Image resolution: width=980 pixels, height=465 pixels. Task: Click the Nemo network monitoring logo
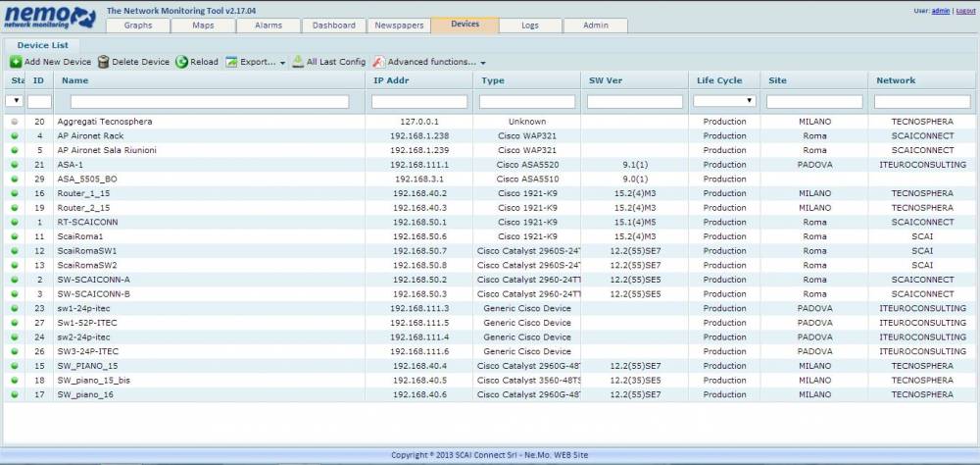(50, 17)
